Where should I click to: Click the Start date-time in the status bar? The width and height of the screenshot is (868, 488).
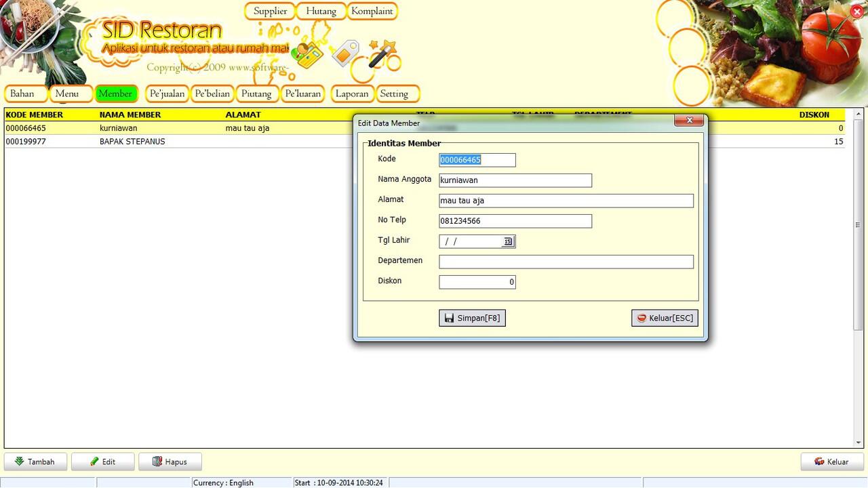click(339, 483)
